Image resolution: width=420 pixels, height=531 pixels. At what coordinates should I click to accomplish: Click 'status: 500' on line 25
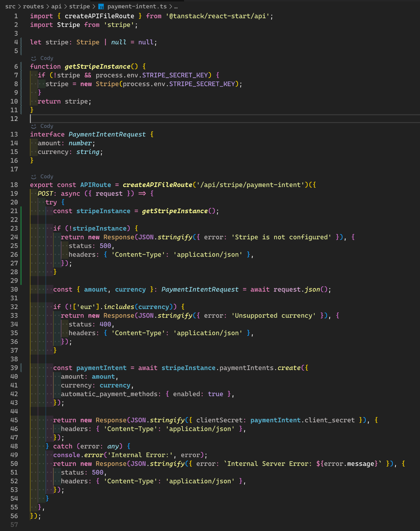click(90, 246)
